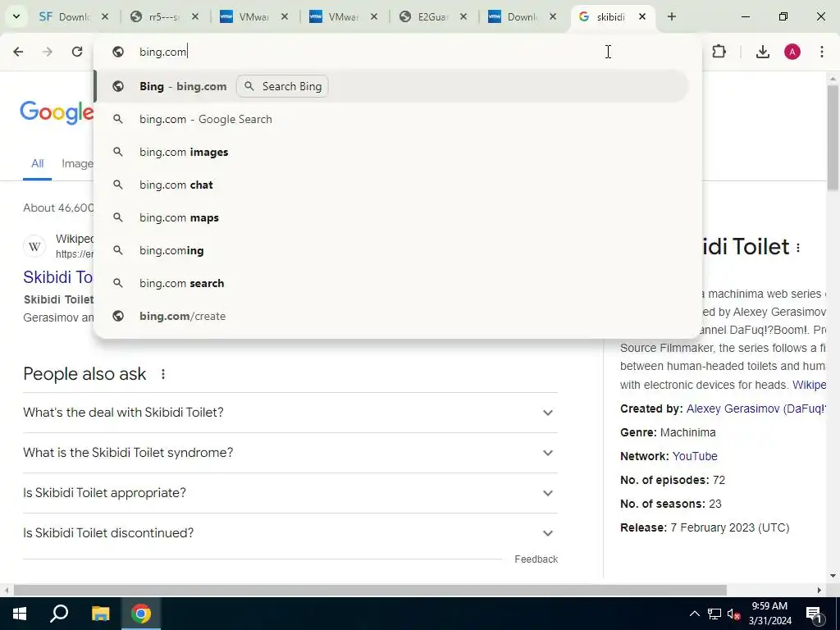The image size is (840, 630).
Task: Click the Search Bing chip
Action: pos(282,86)
